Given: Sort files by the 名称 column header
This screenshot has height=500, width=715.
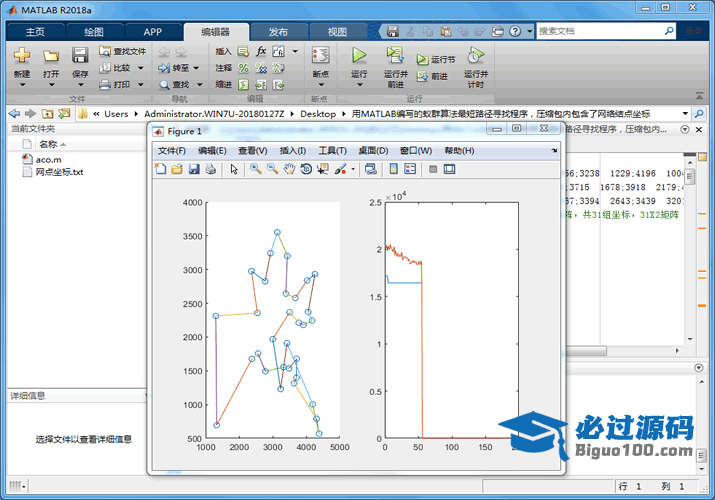Looking at the screenshot, I should (48, 144).
